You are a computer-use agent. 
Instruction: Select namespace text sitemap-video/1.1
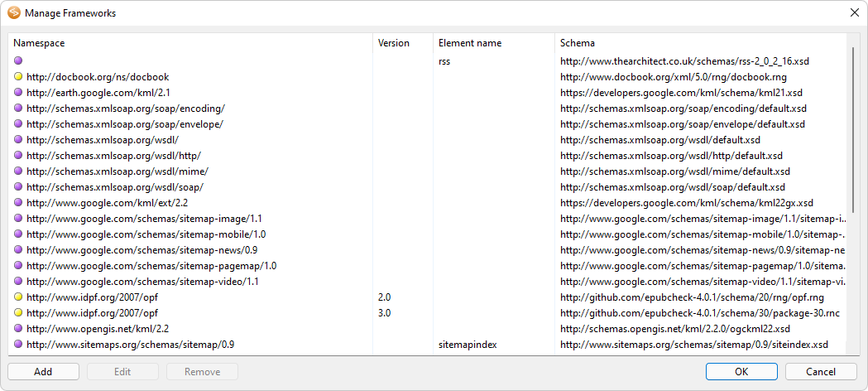pyautogui.click(x=143, y=282)
